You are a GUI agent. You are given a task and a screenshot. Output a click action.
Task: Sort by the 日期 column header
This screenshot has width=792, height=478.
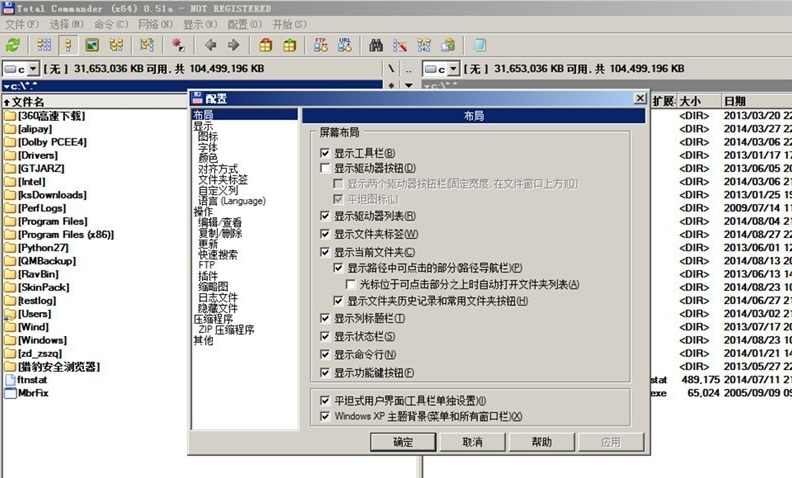point(756,101)
